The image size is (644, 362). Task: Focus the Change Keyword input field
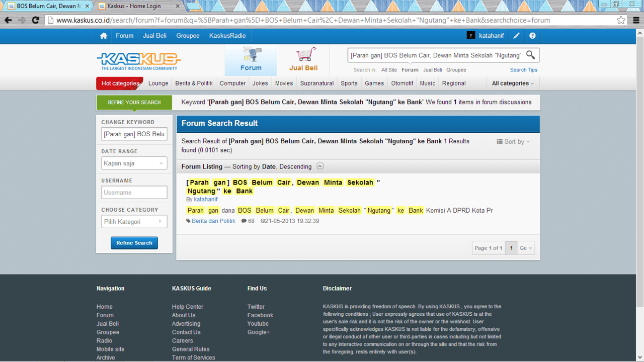tap(134, 134)
